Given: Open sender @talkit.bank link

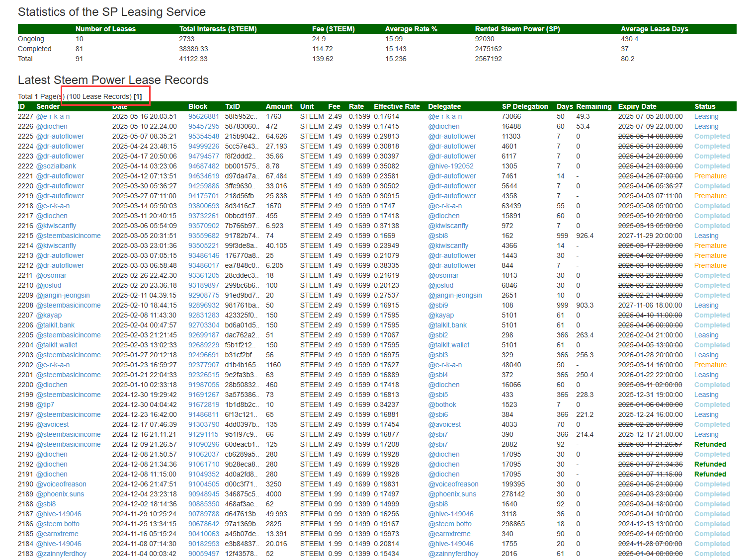Looking at the screenshot, I should (55, 325).
